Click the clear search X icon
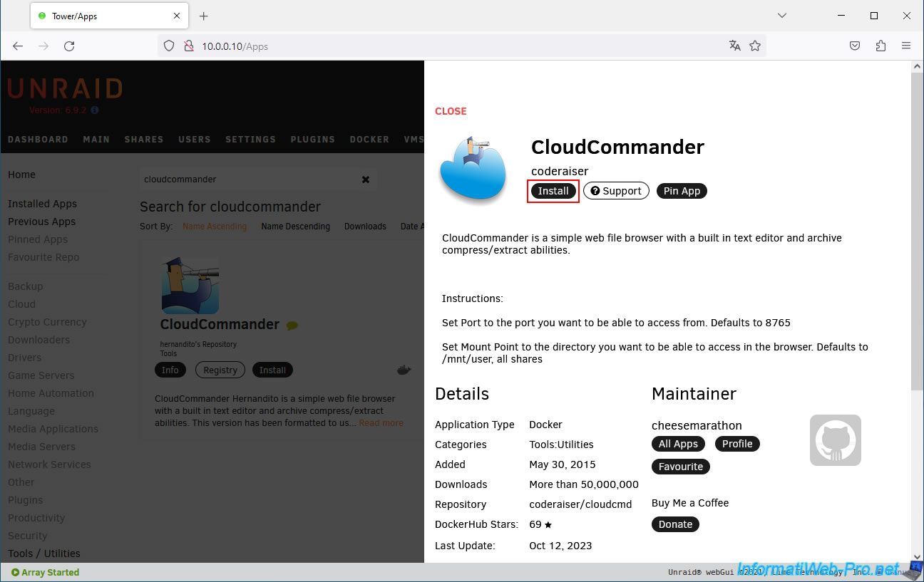 point(366,180)
